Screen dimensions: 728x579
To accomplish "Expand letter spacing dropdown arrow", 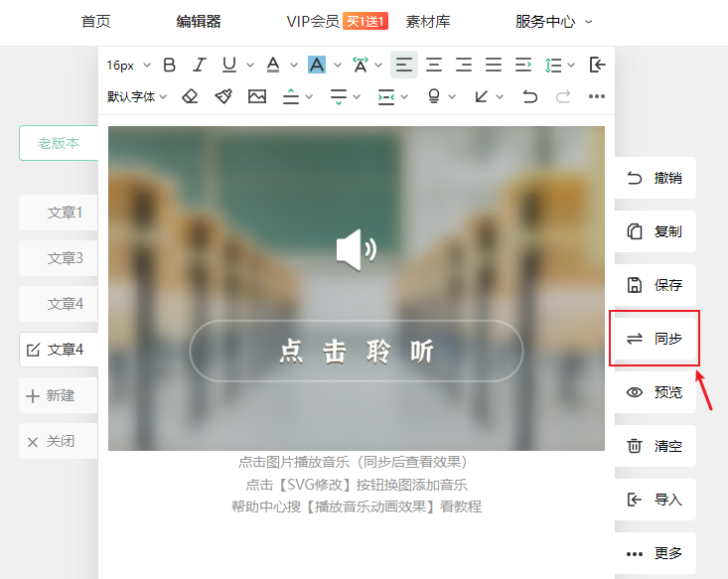I will 378,65.
